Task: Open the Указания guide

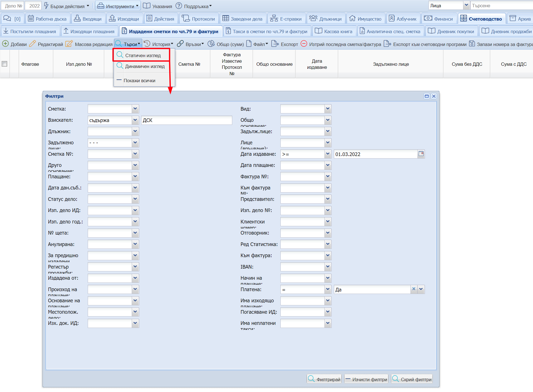Action: click(x=158, y=6)
